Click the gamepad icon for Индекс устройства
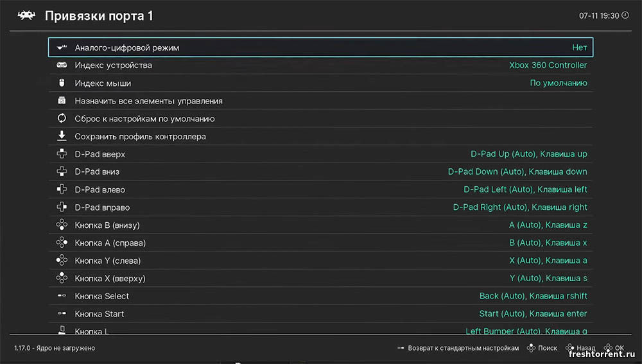Screen dimensions: 642x364 (x=62, y=65)
